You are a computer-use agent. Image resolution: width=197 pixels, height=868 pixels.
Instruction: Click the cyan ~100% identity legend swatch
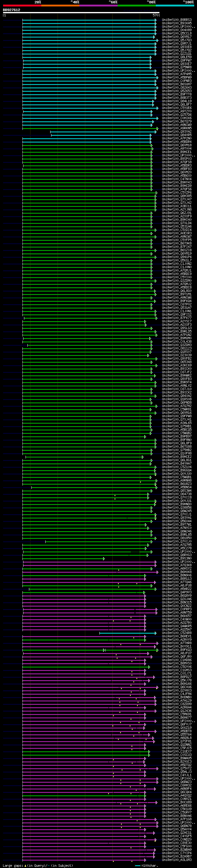click(175, 6)
